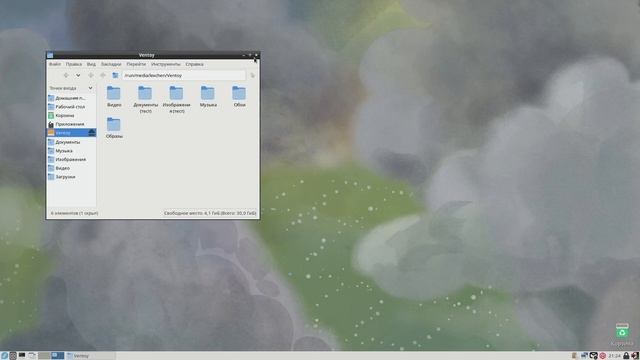
Task: Launch file manager from taskbar
Action: (32, 356)
